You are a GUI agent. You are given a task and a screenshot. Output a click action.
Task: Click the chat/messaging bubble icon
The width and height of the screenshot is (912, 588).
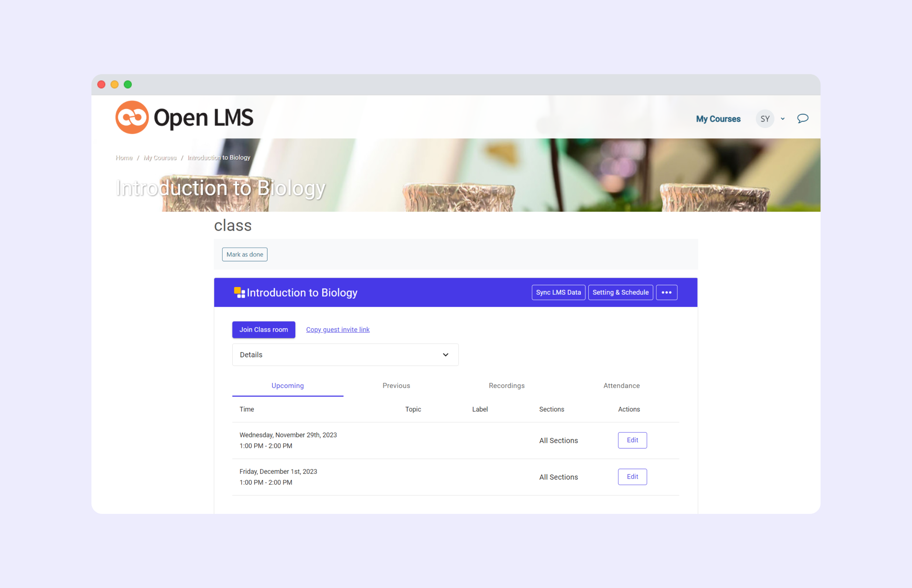click(x=803, y=119)
